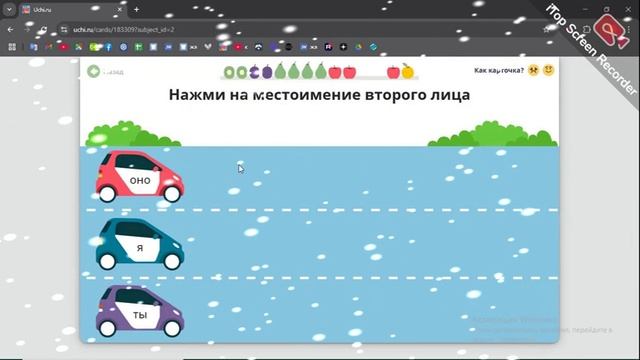Go back with the green Назад arrow

point(93,71)
